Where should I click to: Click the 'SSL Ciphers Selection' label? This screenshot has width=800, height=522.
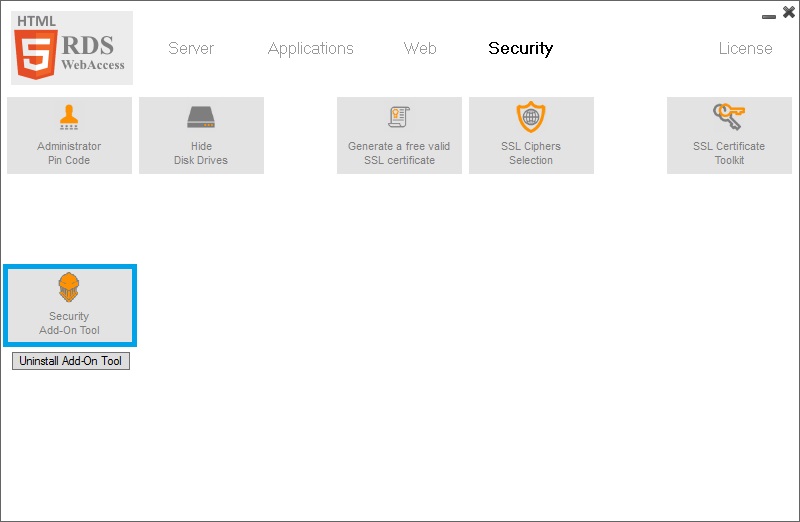coord(531,153)
